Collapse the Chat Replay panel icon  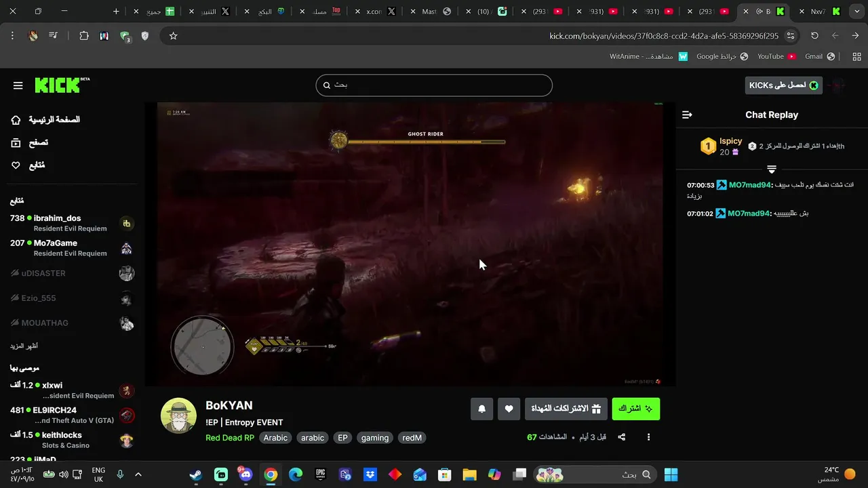pyautogui.click(x=687, y=115)
